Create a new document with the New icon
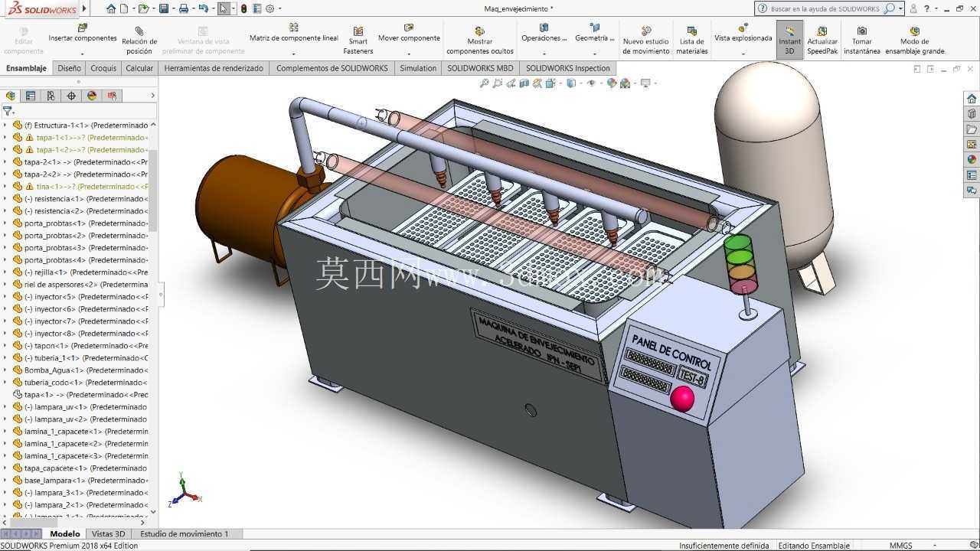 coord(124,8)
